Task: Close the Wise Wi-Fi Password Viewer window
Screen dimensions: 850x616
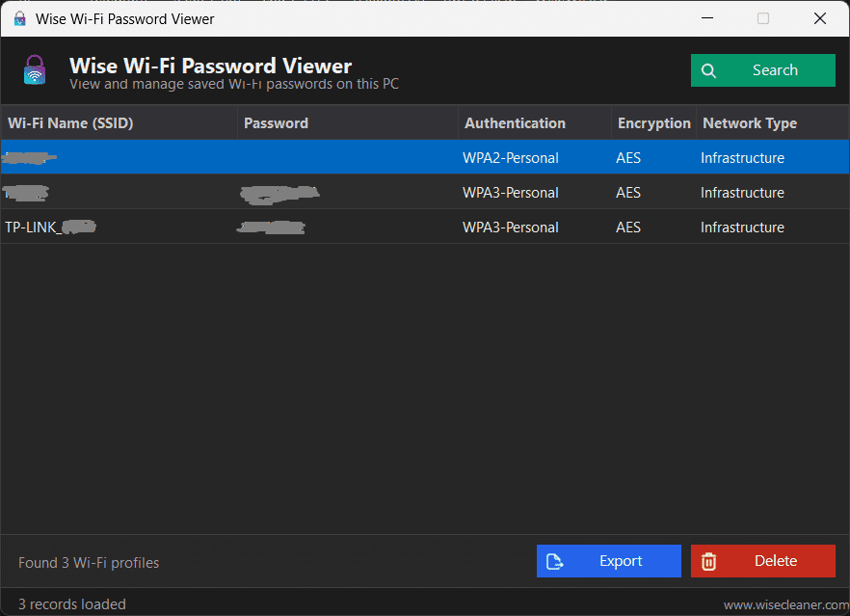Action: tap(820, 18)
